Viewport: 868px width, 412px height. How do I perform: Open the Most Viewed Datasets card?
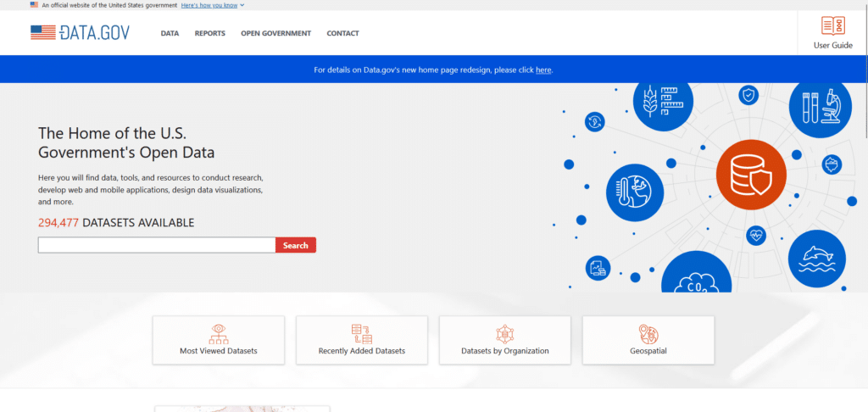tap(219, 340)
